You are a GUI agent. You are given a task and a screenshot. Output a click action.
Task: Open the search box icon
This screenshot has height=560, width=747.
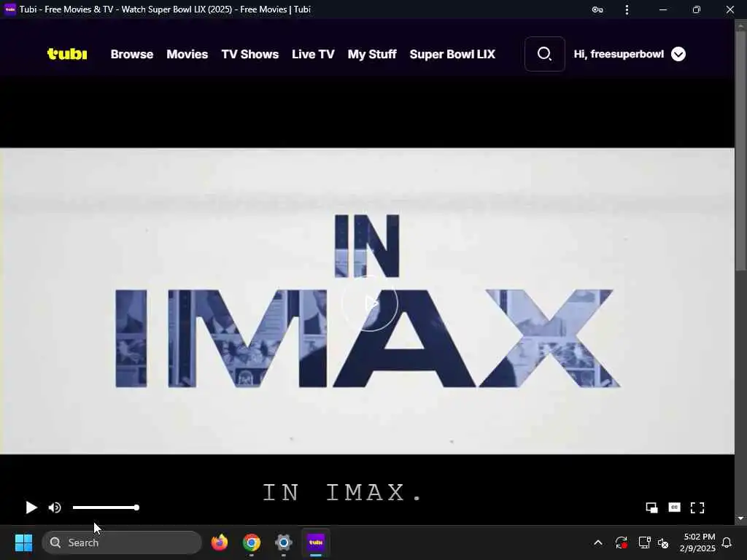pyautogui.click(x=544, y=54)
